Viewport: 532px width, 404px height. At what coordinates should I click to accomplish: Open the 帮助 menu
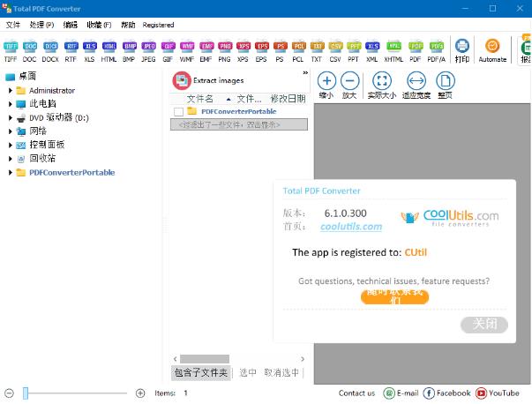tap(128, 25)
